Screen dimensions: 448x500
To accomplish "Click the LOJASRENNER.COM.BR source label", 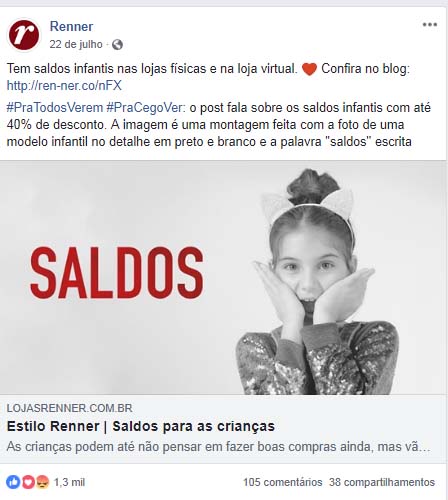I will coord(69,408).
